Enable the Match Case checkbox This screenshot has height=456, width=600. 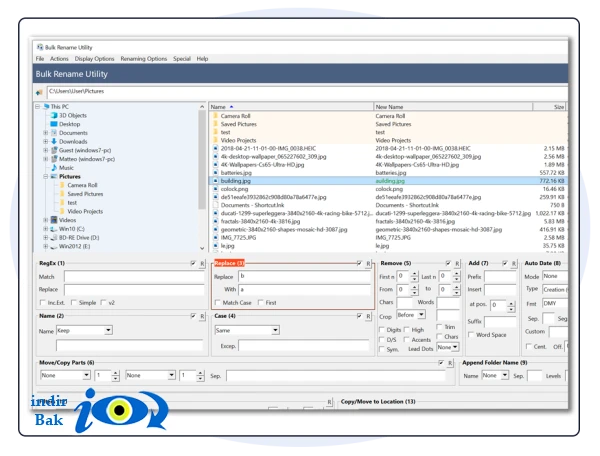pyautogui.click(x=217, y=303)
